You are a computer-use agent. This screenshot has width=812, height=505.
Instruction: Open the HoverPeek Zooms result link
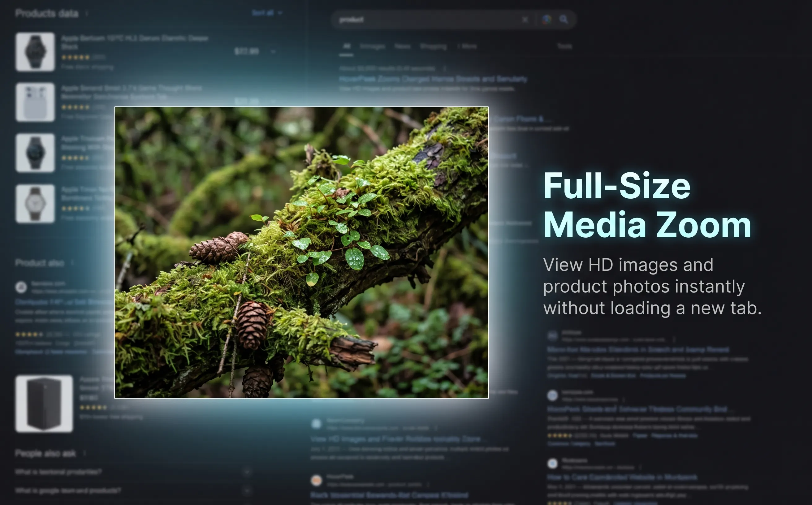tap(433, 79)
